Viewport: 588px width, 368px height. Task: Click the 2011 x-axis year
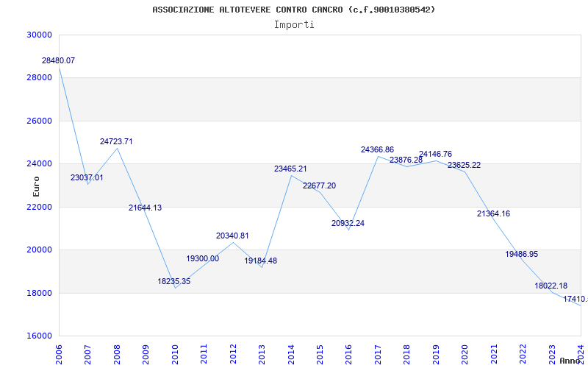(204, 354)
